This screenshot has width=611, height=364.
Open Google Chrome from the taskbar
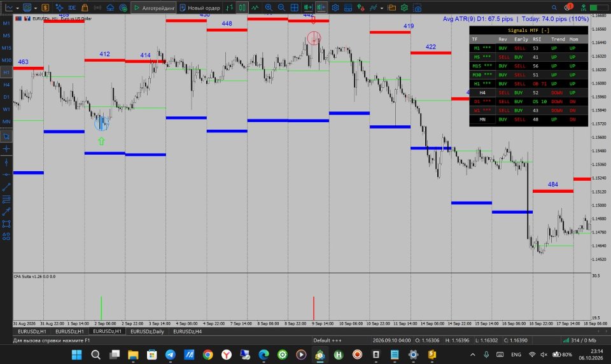(x=207, y=354)
